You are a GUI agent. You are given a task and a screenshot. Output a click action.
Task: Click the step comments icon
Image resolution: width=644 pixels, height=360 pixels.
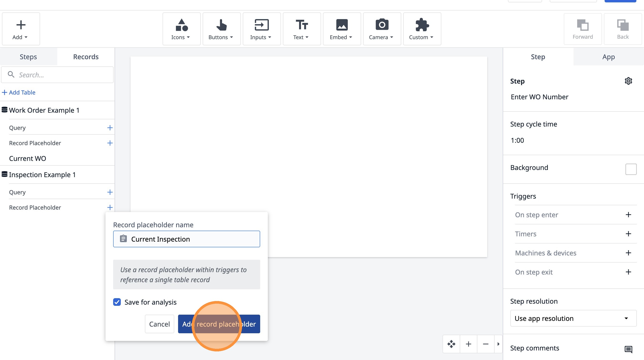pos(628,349)
